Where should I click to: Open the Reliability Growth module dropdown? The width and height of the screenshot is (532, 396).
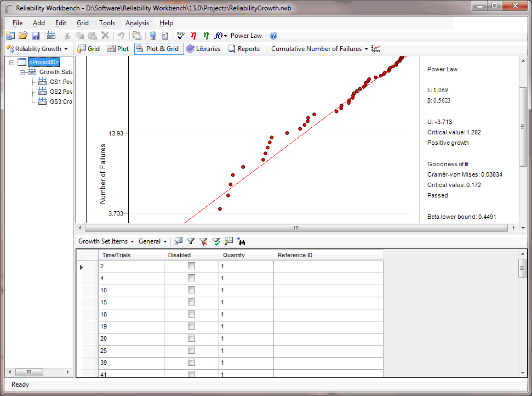click(37, 49)
